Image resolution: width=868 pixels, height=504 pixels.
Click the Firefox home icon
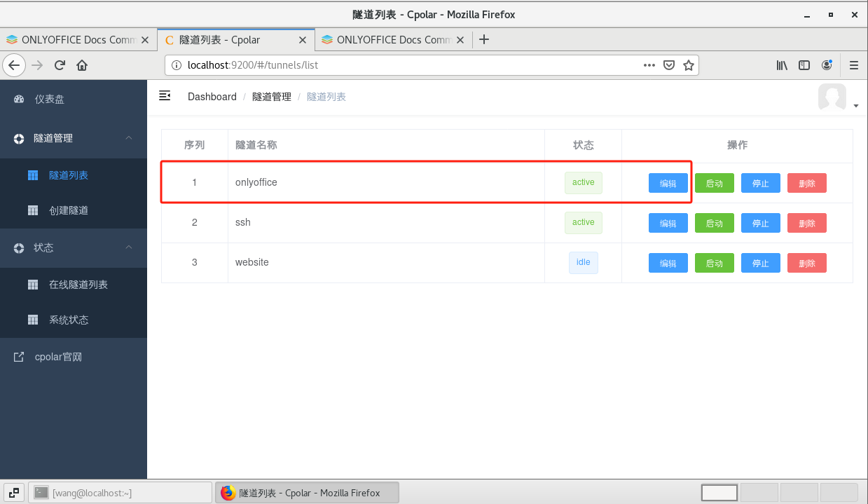[82, 65]
